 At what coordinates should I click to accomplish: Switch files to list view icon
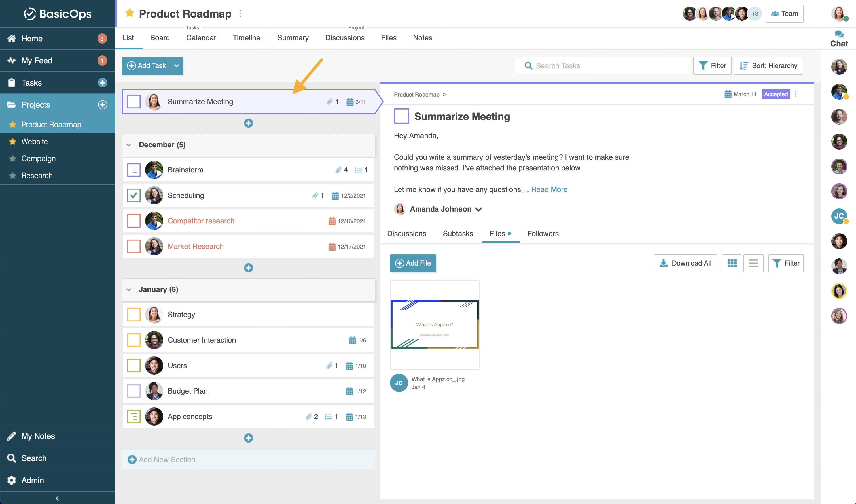click(x=753, y=263)
